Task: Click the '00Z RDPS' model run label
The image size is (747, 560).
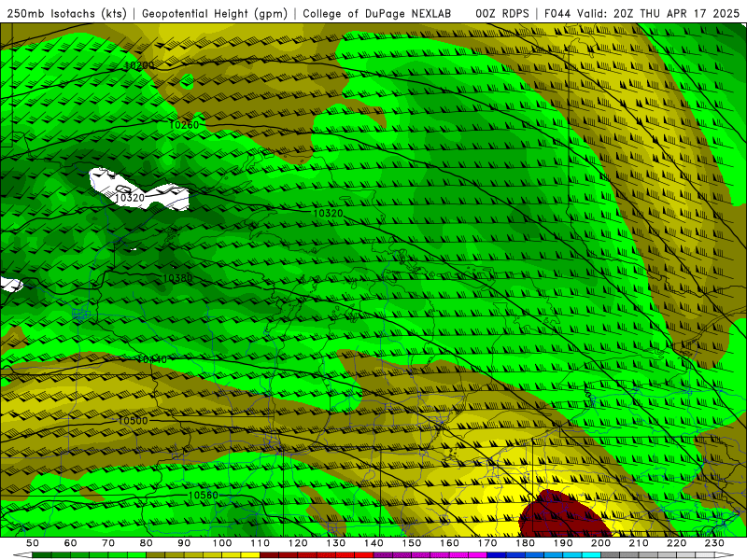Action: tap(502, 14)
